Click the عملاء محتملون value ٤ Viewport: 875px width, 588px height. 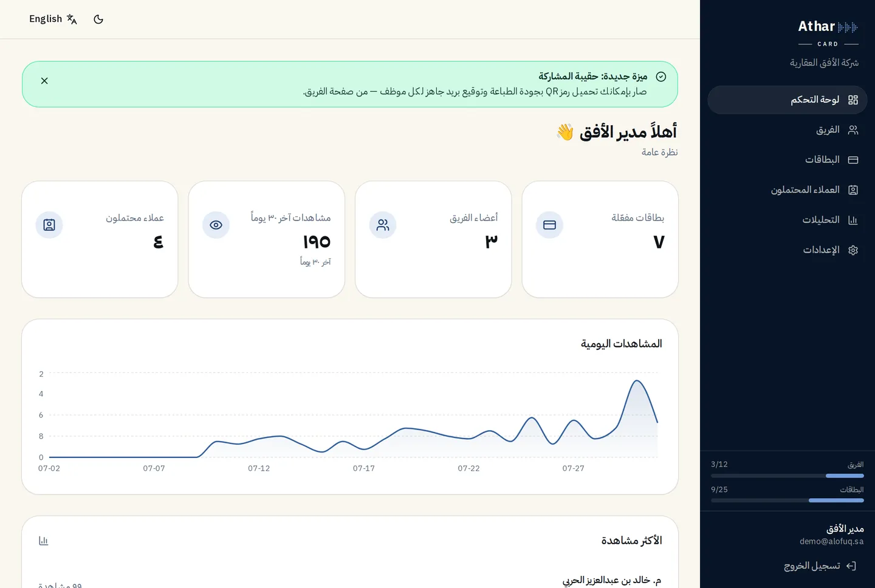coord(158,242)
